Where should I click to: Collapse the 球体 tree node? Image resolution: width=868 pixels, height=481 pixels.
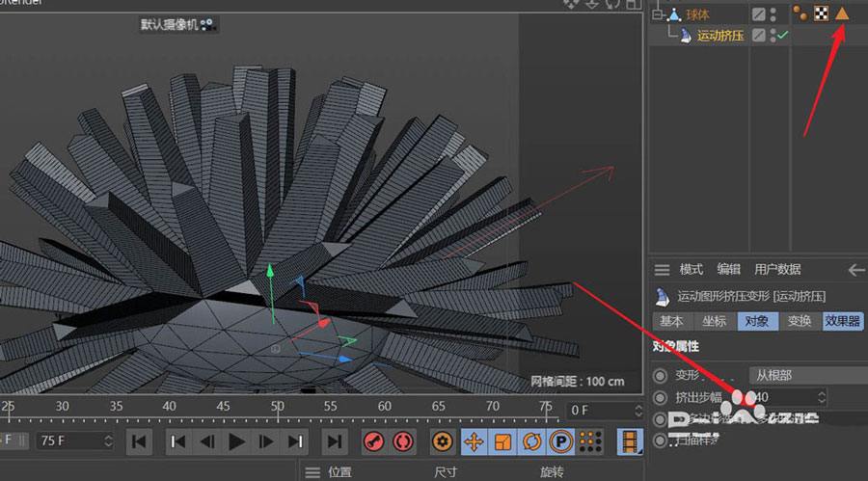[x=659, y=13]
